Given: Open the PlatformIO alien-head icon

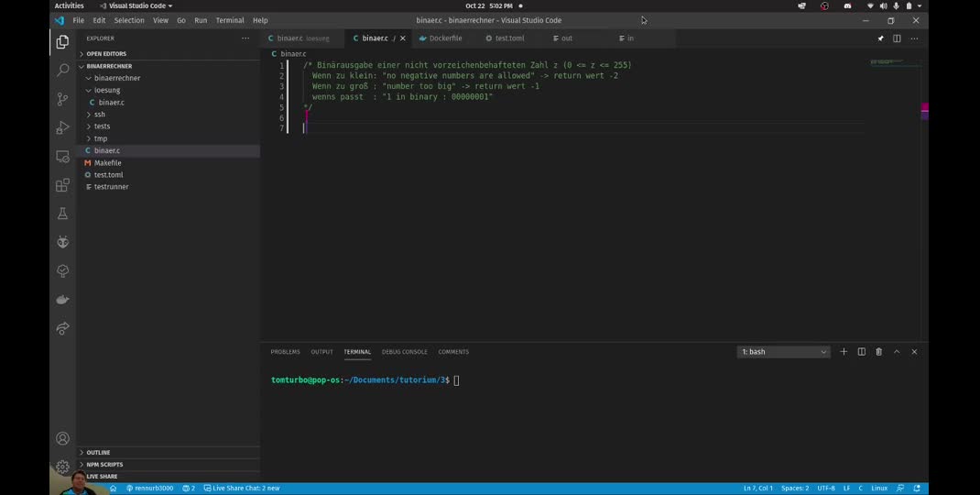Looking at the screenshot, I should (x=62, y=242).
